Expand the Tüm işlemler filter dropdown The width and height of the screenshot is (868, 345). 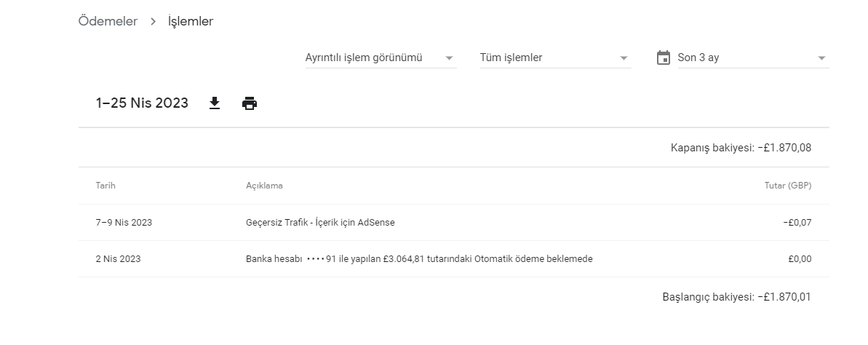coord(555,57)
